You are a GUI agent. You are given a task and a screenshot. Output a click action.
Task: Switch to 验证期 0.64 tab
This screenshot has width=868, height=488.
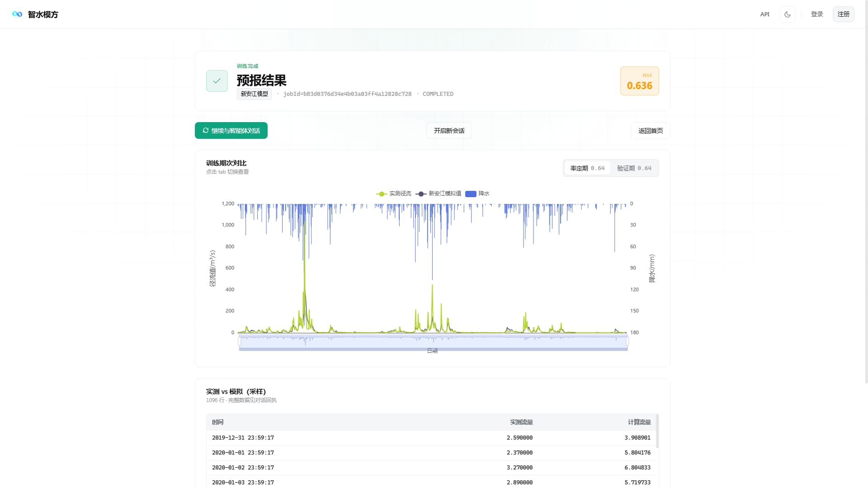(634, 168)
